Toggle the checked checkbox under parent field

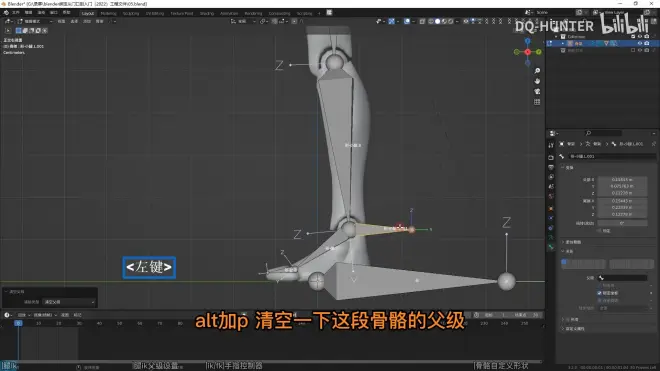pyautogui.click(x=599, y=293)
